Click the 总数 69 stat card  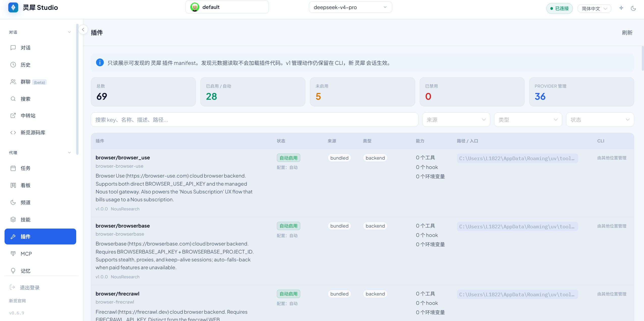143,92
